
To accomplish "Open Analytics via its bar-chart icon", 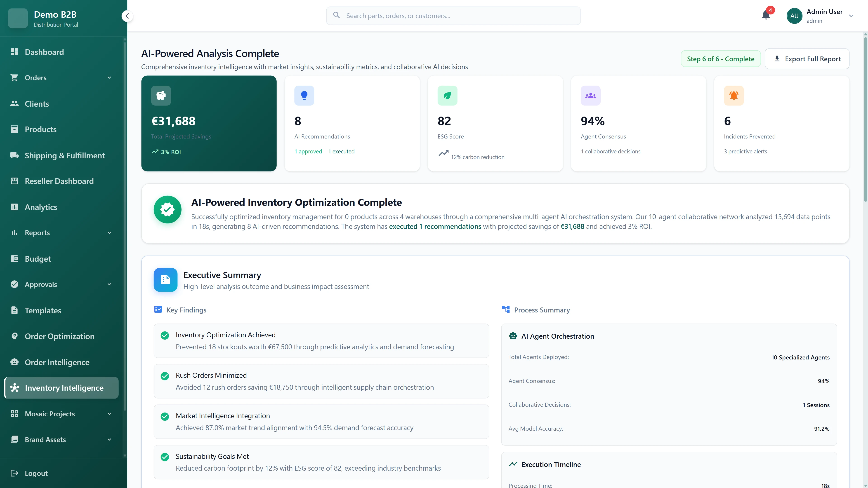I will (x=15, y=207).
